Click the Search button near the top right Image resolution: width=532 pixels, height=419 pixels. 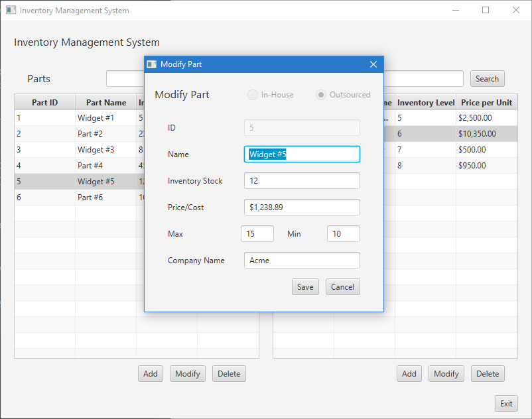click(487, 78)
